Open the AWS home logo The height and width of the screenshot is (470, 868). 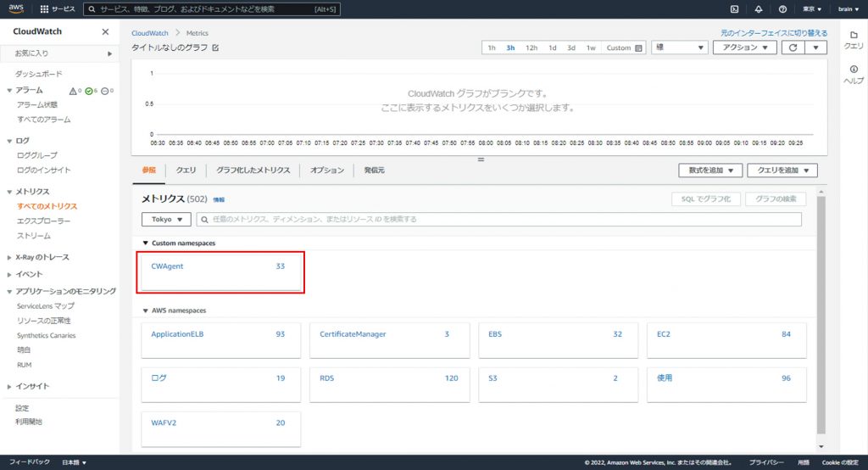point(16,8)
